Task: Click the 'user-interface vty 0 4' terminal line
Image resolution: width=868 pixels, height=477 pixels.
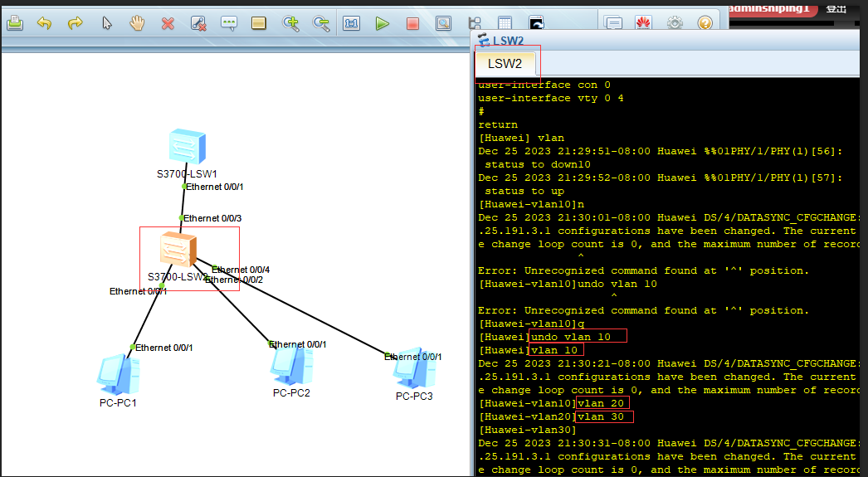Action: (x=551, y=98)
